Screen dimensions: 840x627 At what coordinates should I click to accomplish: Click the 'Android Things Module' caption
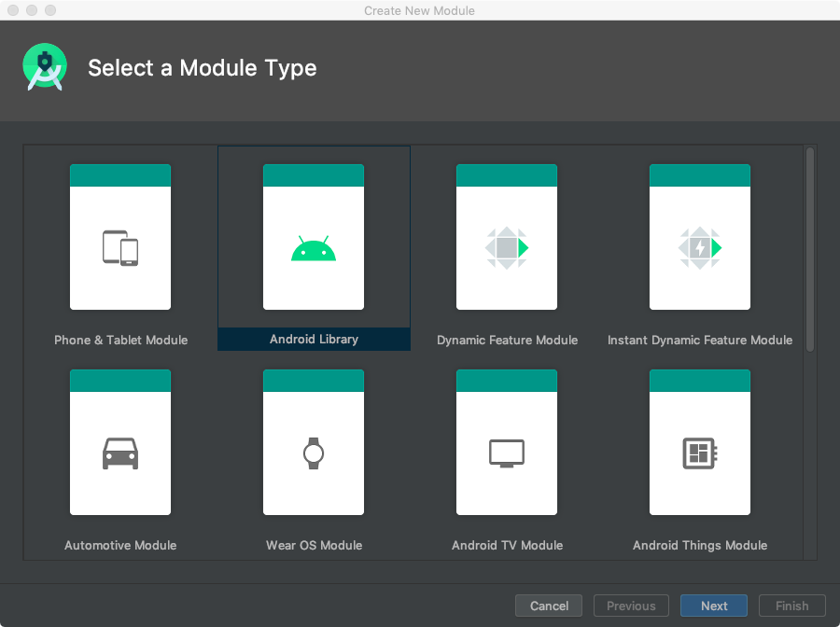[x=700, y=546]
